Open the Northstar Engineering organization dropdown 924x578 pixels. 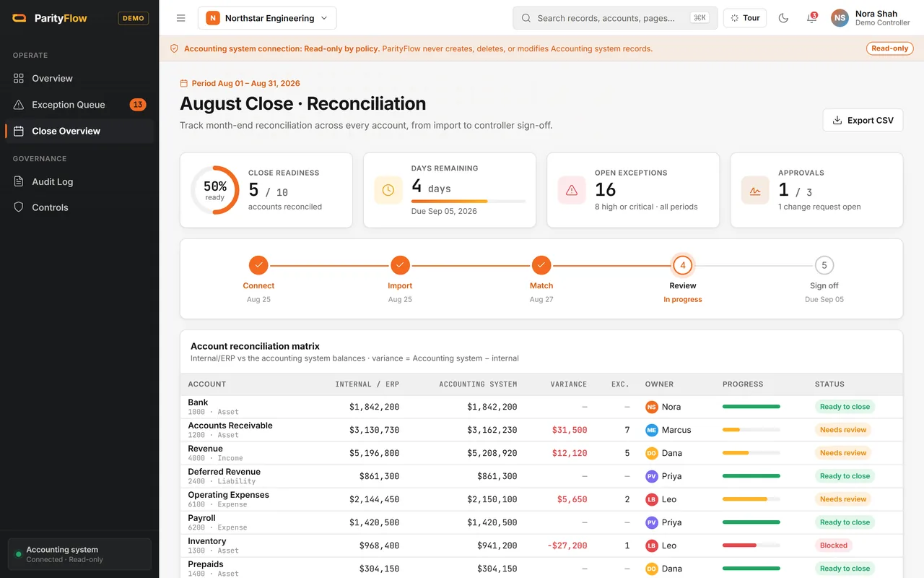point(267,18)
